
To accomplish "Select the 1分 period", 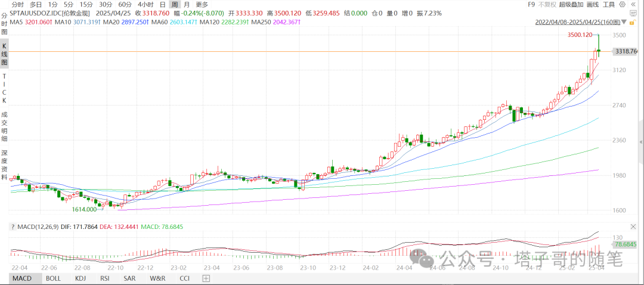I will click(x=52, y=5).
